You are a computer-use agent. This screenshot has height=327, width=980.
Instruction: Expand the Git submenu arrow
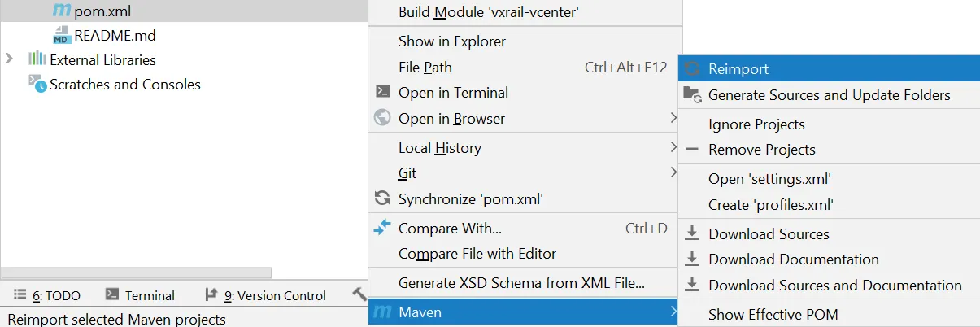pos(673,172)
